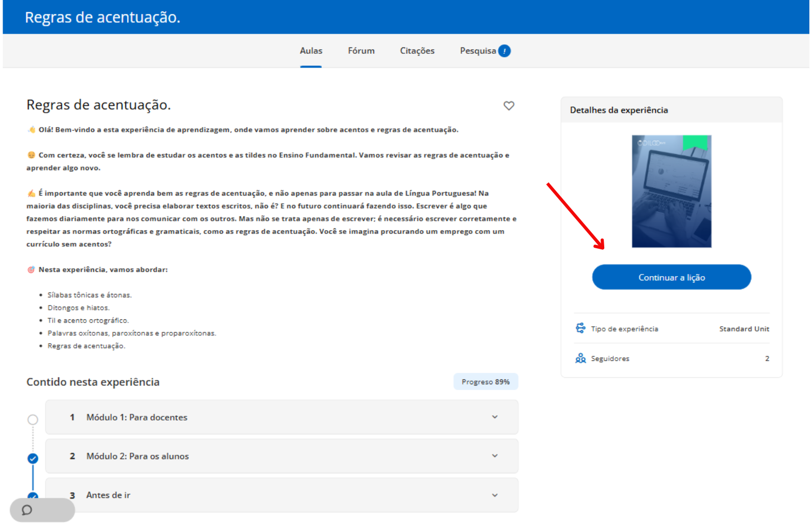Click the smiling face emoji
The height and width of the screenshot is (527, 812).
[x=31, y=155]
